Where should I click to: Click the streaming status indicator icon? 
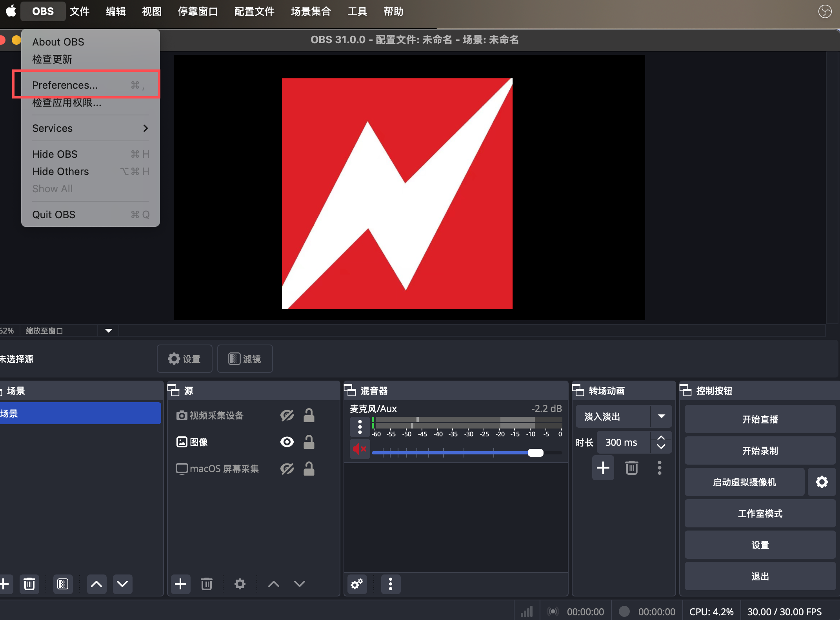coord(553,611)
